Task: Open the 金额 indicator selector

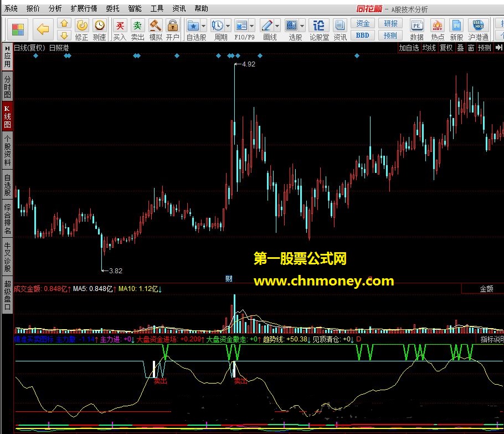Action: click(x=486, y=289)
